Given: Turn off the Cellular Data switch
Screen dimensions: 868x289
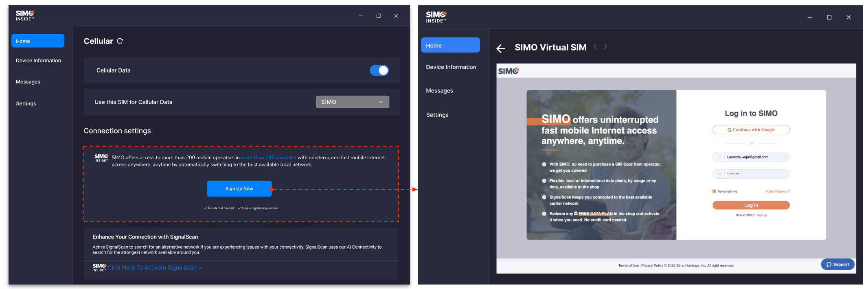Looking at the screenshot, I should coord(379,70).
